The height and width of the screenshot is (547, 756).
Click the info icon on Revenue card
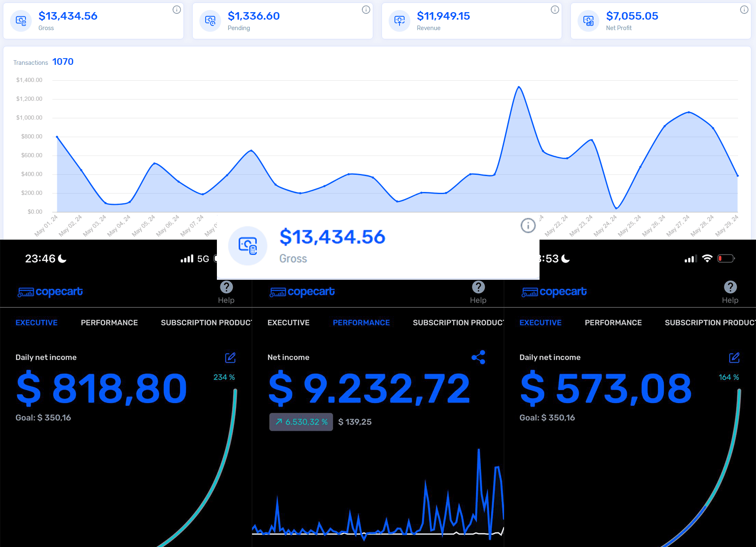click(555, 10)
